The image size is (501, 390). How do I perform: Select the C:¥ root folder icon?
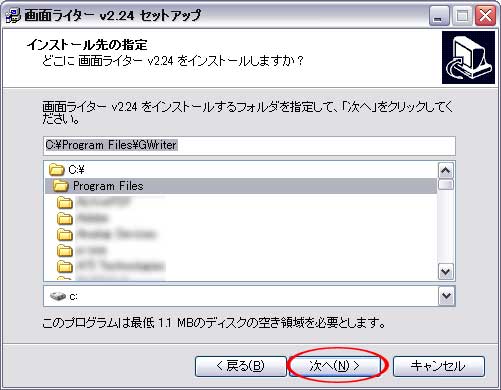[56, 170]
